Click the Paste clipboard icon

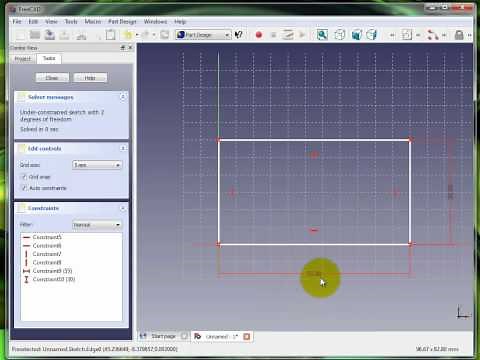coord(110,35)
